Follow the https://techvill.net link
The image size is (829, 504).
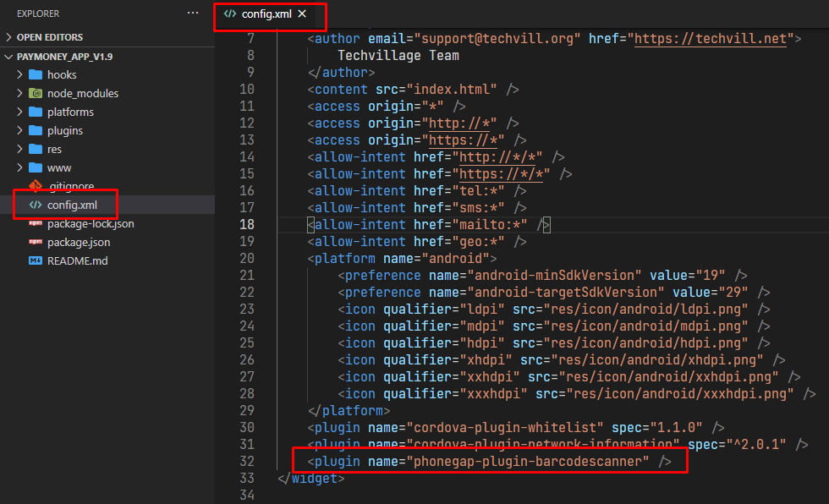(x=711, y=38)
